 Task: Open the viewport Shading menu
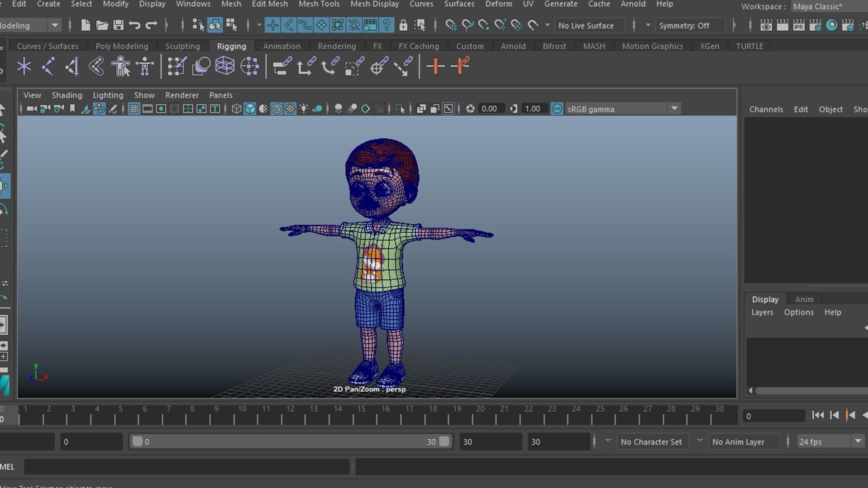(x=67, y=95)
